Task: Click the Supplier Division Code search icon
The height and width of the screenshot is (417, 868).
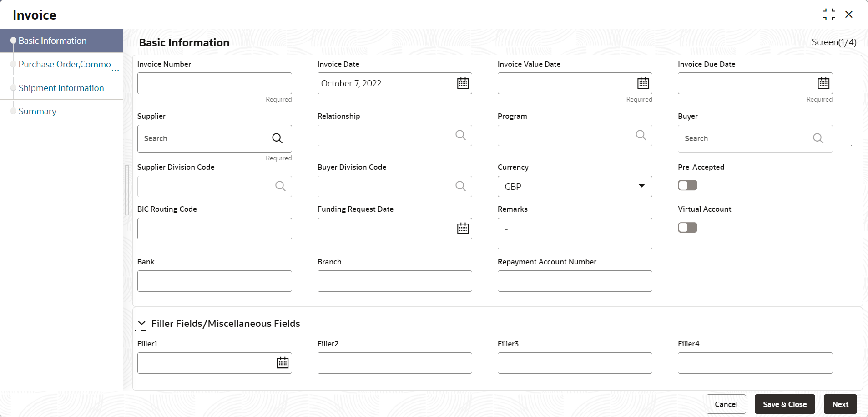Action: pyautogui.click(x=280, y=186)
